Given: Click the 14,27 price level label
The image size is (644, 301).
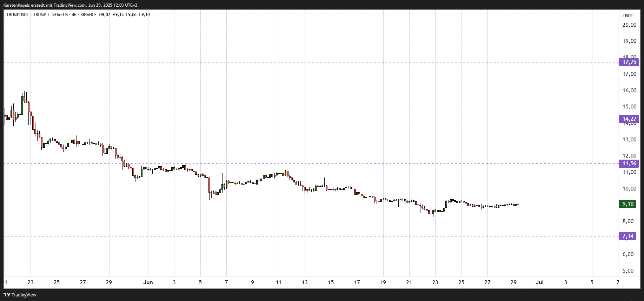Looking at the screenshot, I should [629, 119].
